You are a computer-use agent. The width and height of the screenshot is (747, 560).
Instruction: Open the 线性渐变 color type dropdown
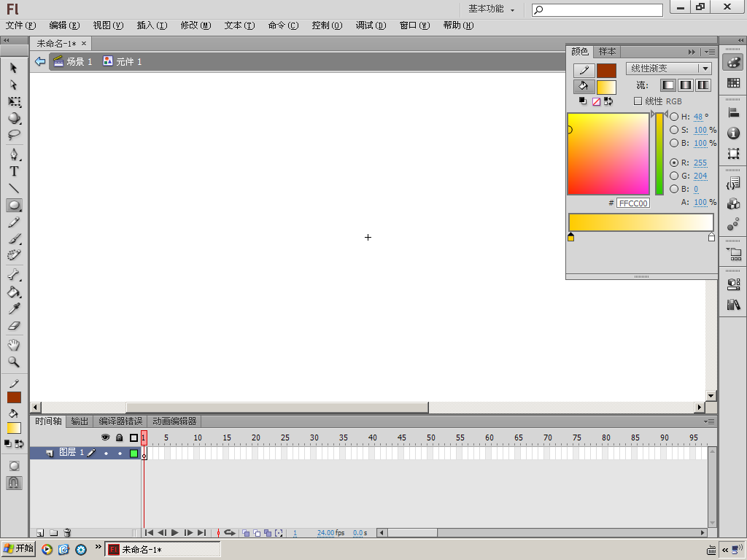pyautogui.click(x=669, y=69)
